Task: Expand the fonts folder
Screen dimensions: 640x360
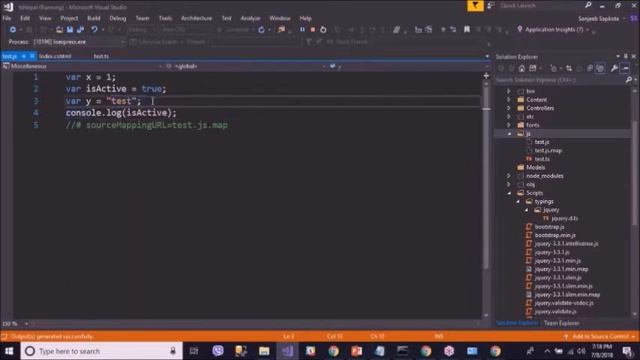Action: point(509,125)
